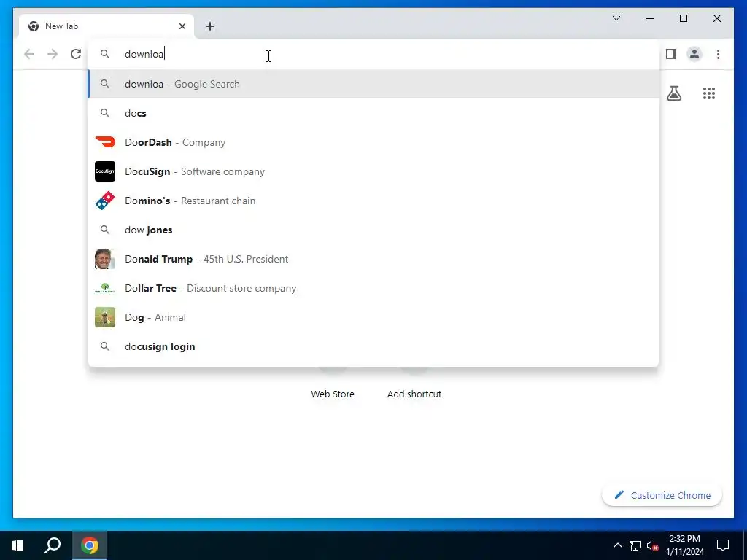Click the Chrome taskbar icon

[x=90, y=545]
